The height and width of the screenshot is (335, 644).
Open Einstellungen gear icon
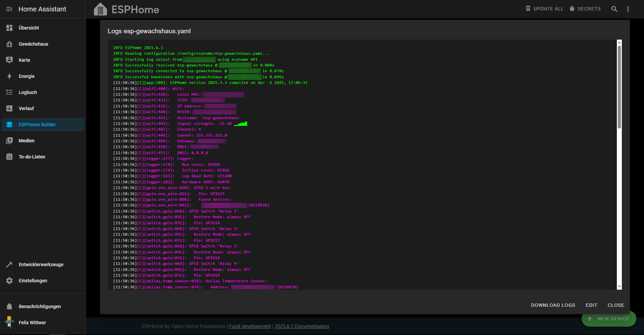pyautogui.click(x=9, y=281)
